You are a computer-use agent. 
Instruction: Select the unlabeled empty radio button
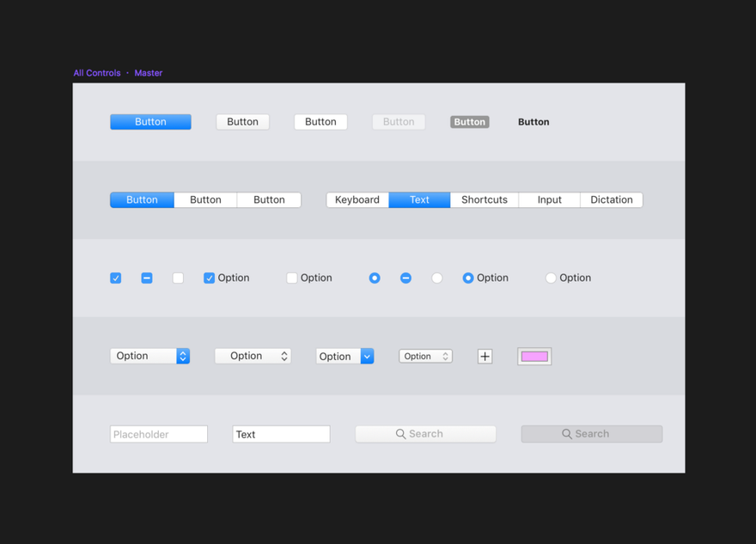(x=436, y=278)
